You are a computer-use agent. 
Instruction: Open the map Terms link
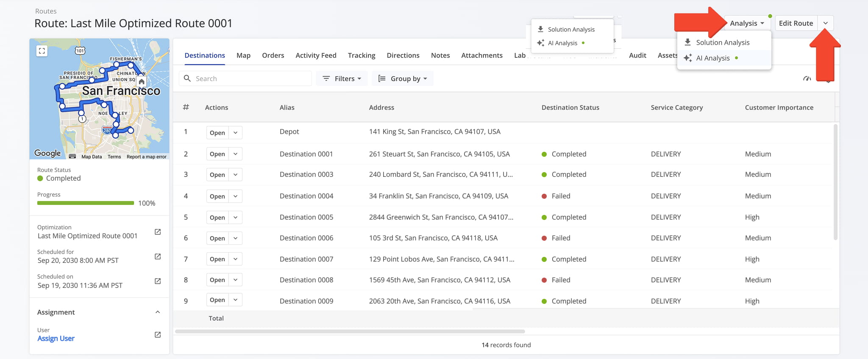114,157
